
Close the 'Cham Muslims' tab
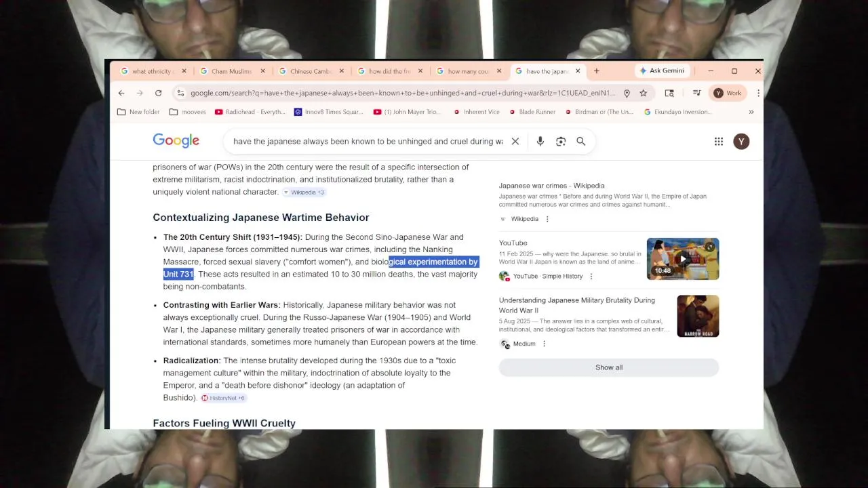[x=263, y=71]
